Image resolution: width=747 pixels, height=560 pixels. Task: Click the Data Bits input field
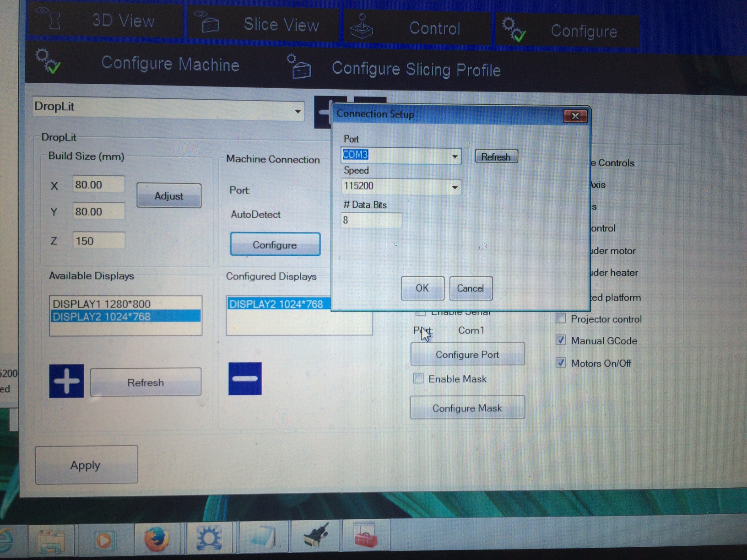click(371, 221)
